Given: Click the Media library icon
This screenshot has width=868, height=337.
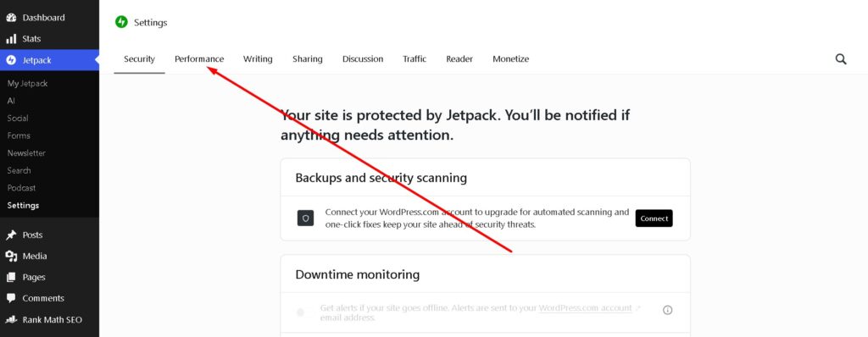Looking at the screenshot, I should pyautogui.click(x=11, y=257).
